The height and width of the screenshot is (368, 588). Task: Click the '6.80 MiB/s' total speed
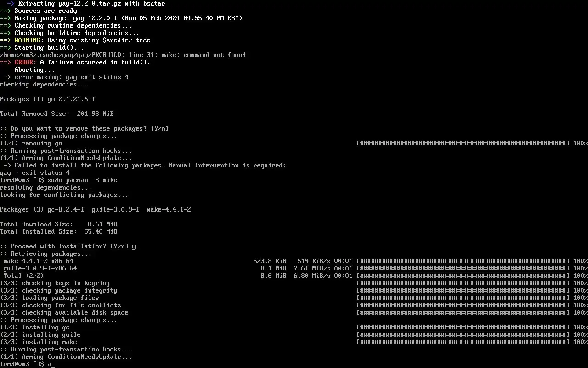pos(312,276)
